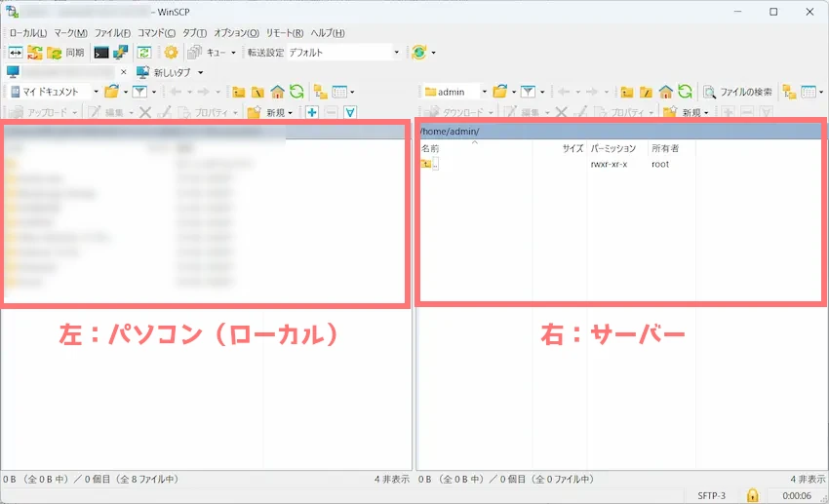Open the コマンド(C) menu

[156, 33]
